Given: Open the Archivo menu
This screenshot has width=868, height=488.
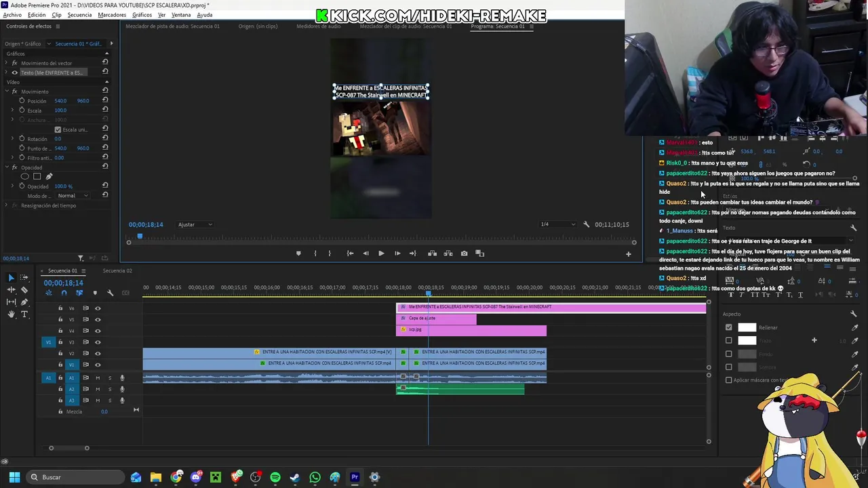Looking at the screenshot, I should pyautogui.click(x=12, y=15).
